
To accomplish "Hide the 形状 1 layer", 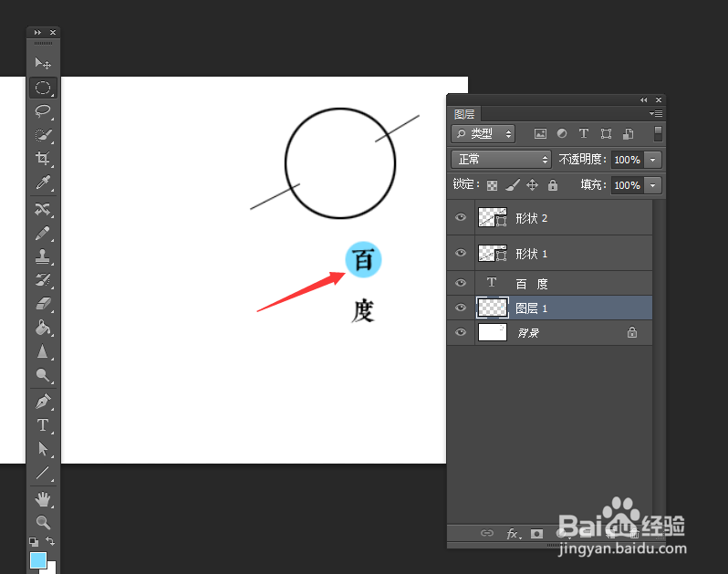I will point(461,253).
